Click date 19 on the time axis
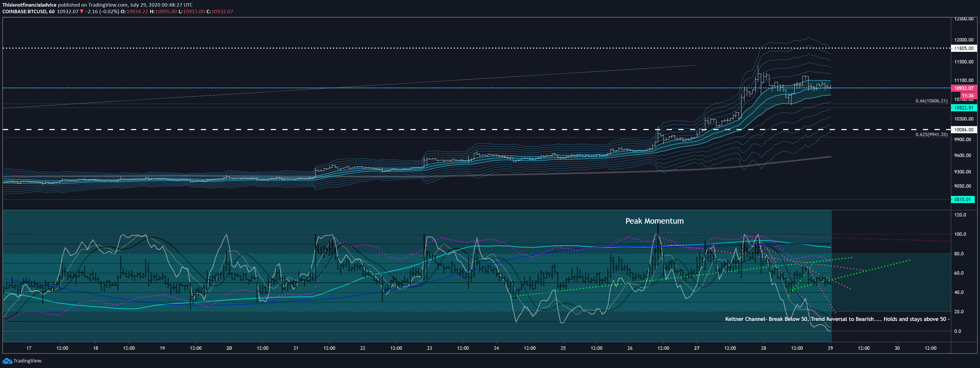The image size is (980, 368). [162, 348]
